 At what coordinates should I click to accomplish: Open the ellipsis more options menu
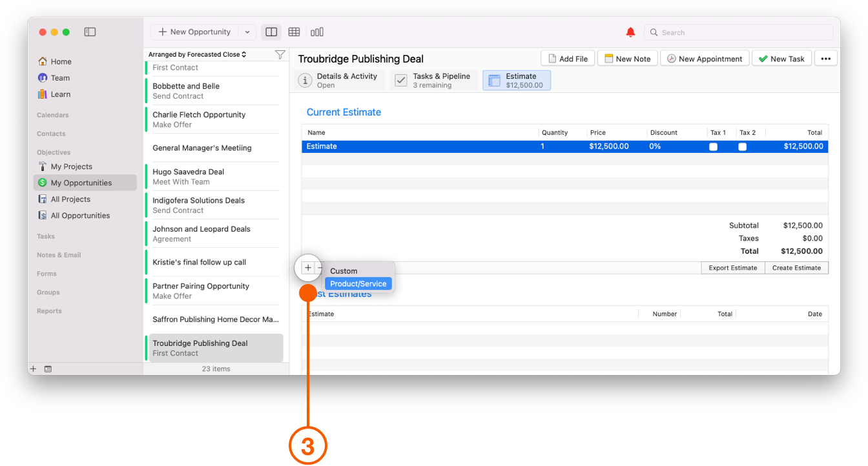coord(825,57)
